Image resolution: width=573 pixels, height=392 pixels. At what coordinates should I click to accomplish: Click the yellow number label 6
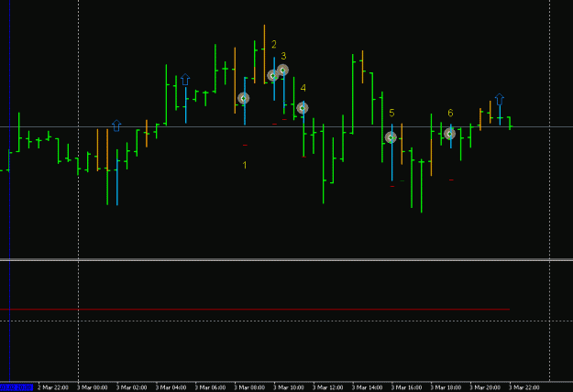point(450,114)
